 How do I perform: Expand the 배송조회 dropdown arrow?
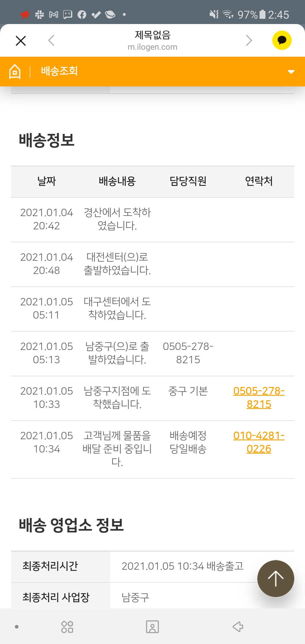[x=291, y=72]
